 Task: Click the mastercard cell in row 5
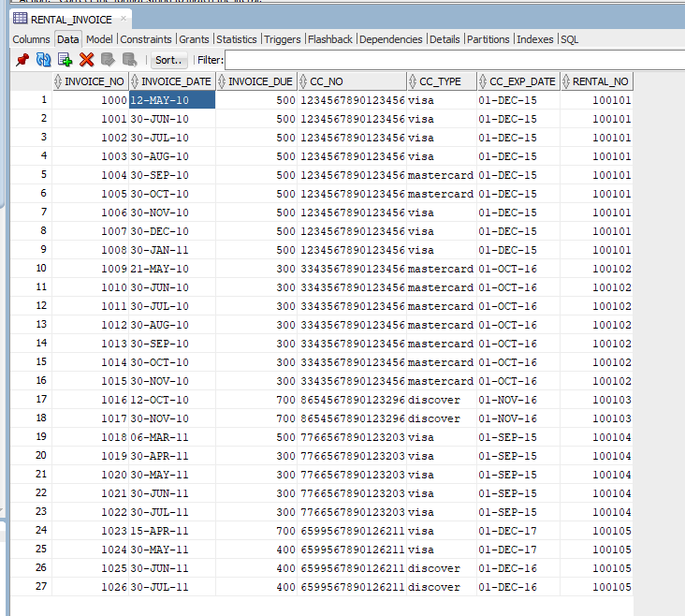pos(442,175)
